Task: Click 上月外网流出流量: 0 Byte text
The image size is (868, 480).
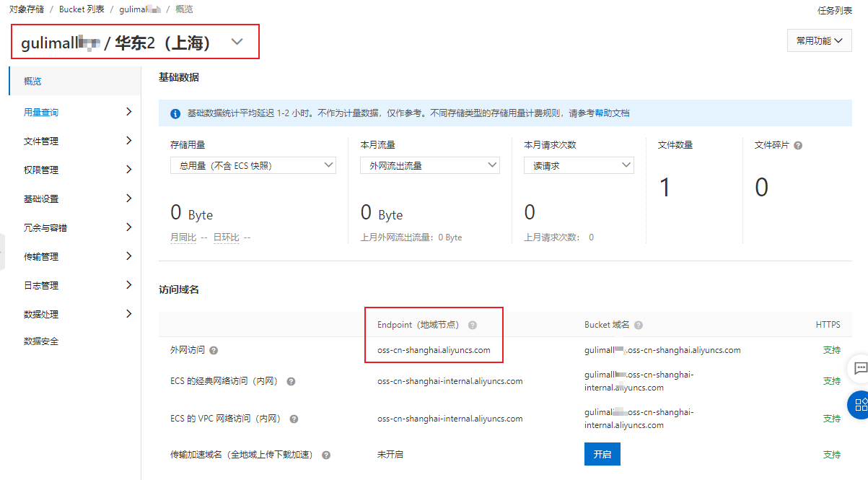Action: (x=411, y=237)
